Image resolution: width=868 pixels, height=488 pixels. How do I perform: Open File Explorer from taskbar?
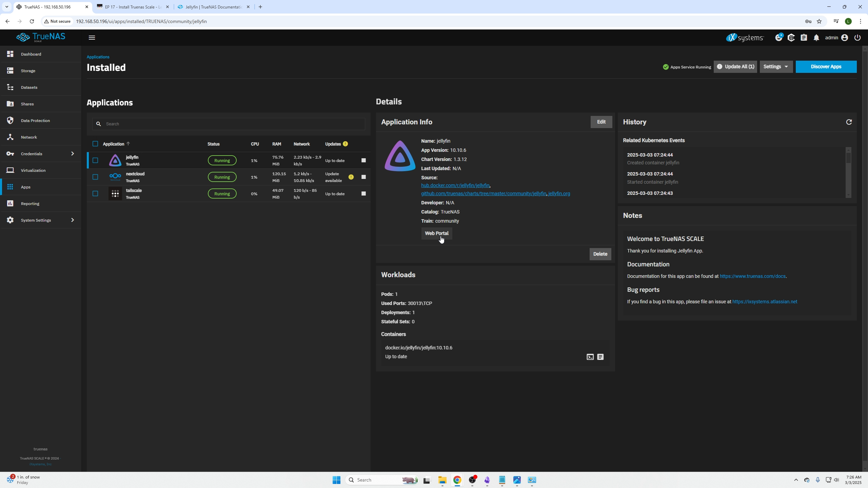point(442,480)
